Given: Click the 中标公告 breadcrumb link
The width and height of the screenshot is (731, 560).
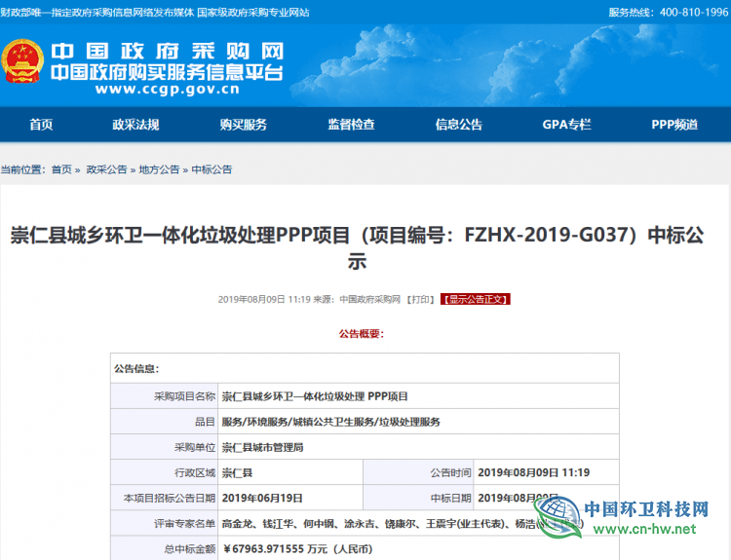Looking at the screenshot, I should (x=212, y=169).
